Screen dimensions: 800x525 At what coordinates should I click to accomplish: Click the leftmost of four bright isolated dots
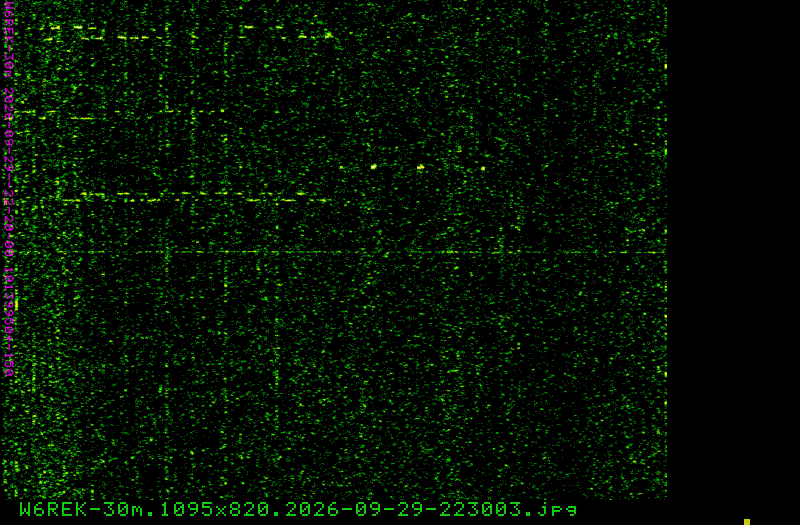tap(341, 167)
